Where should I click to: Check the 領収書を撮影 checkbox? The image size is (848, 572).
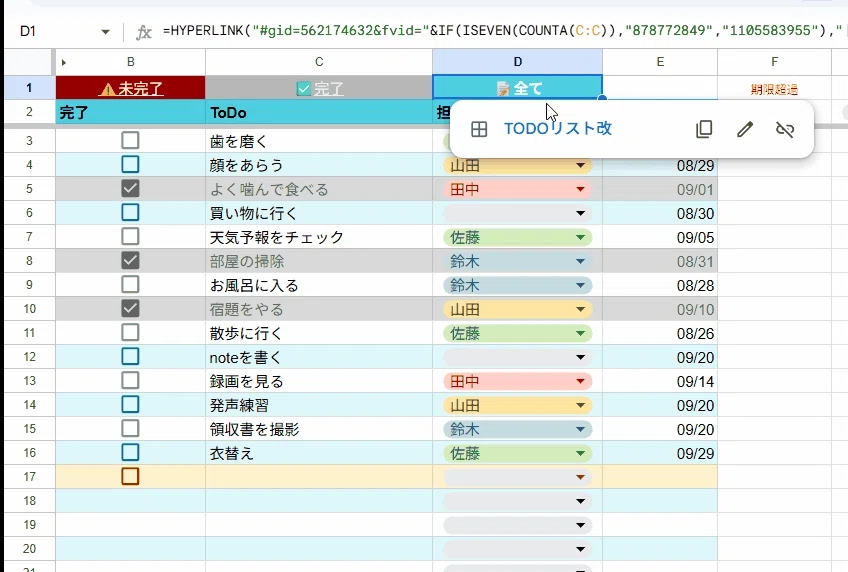(x=130, y=428)
